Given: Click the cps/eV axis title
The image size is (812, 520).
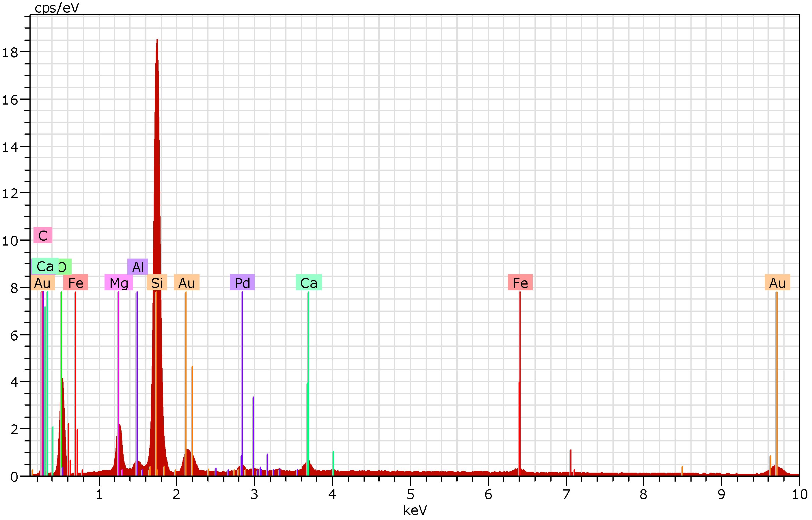Looking at the screenshot, I should (x=57, y=8).
